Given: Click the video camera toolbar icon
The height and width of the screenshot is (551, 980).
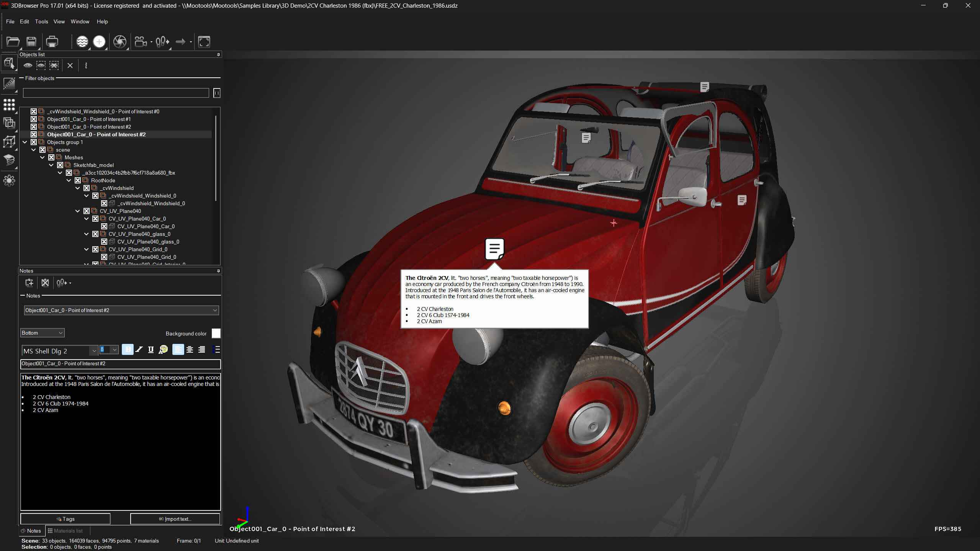Looking at the screenshot, I should tap(141, 41).
